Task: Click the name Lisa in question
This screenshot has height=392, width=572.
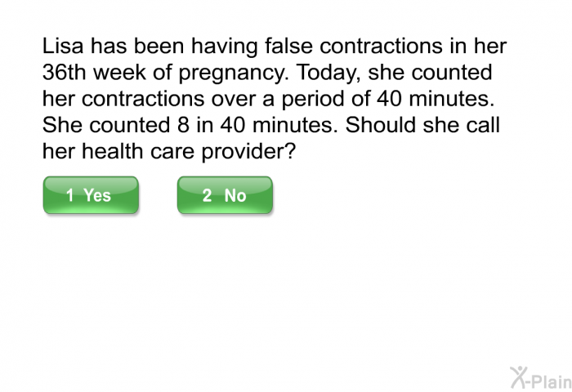Action: point(63,47)
